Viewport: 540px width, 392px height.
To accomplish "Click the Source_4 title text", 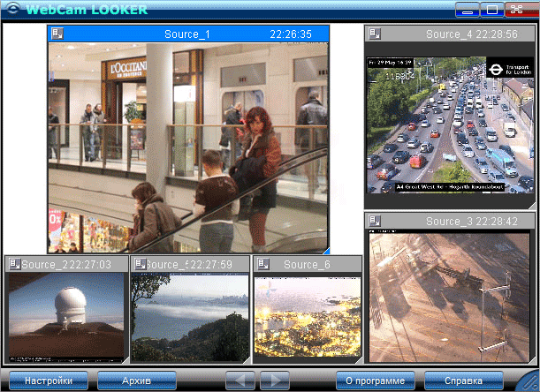I will click(450, 34).
